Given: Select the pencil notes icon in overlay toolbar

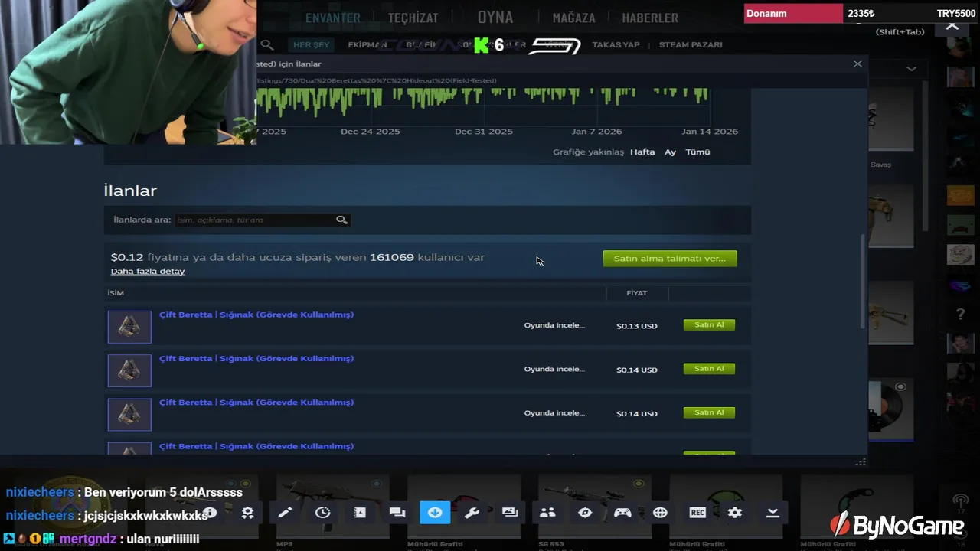Looking at the screenshot, I should click(x=285, y=513).
